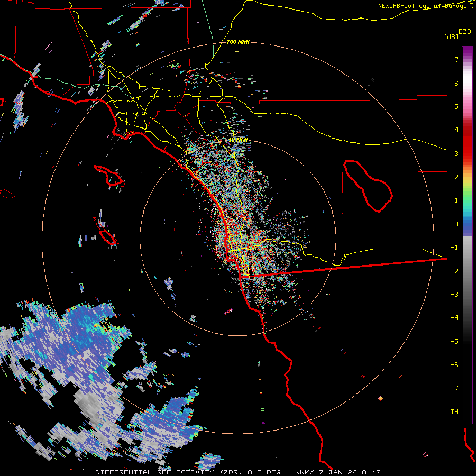The height and width of the screenshot is (476, 476).
Task: Click the positive "7" scale value
Action: tap(456, 59)
